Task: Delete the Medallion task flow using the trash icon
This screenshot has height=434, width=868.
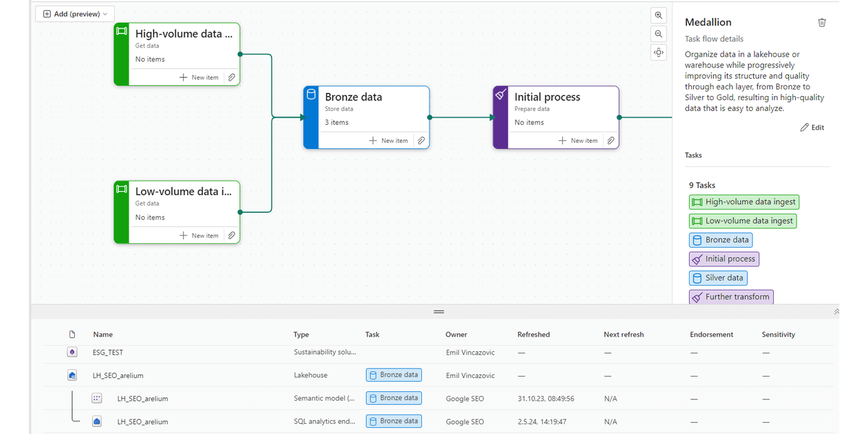Action: 822,22
